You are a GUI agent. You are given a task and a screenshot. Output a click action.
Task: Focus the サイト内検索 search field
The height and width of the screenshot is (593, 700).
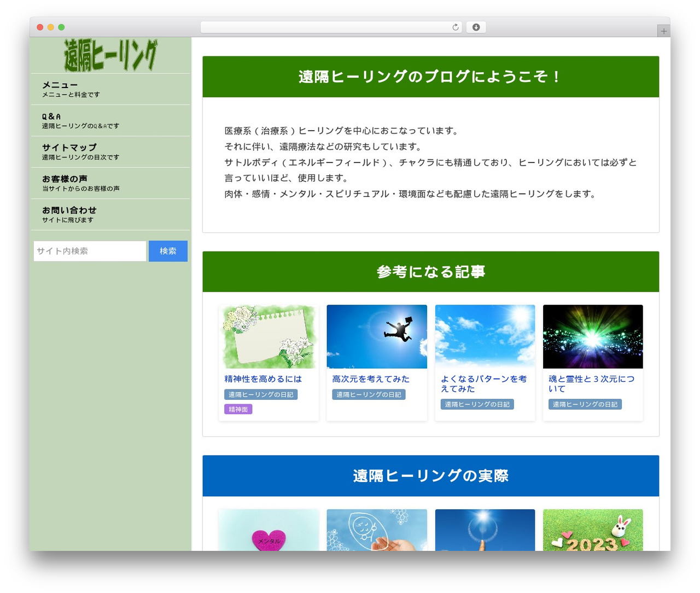[x=90, y=251]
